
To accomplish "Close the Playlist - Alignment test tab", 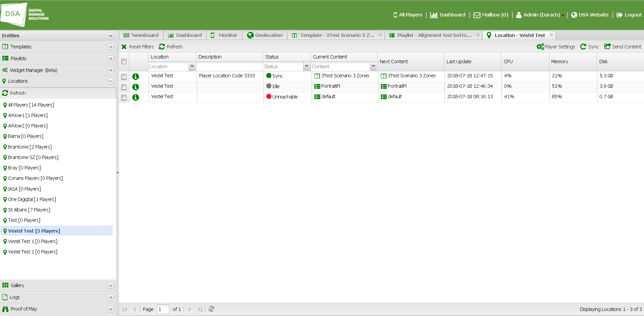I will (478, 35).
